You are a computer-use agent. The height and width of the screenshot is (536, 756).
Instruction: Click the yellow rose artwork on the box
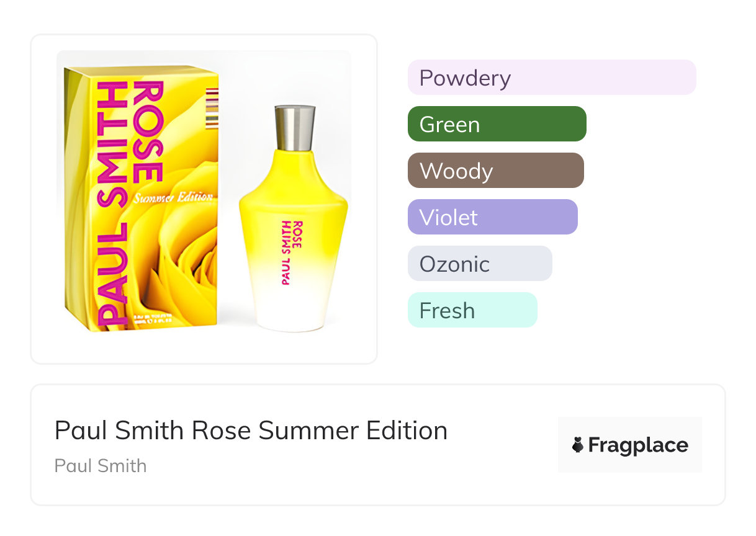point(186,261)
